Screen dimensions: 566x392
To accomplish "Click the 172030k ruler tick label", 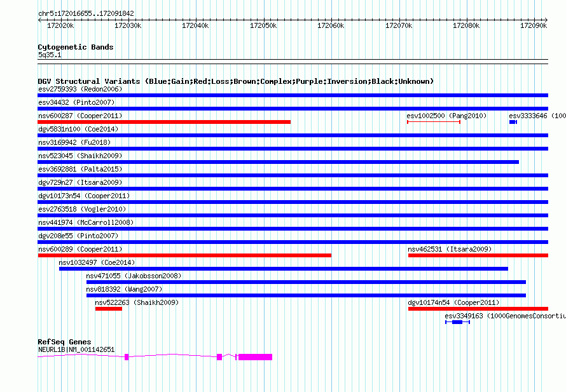I will point(128,25).
